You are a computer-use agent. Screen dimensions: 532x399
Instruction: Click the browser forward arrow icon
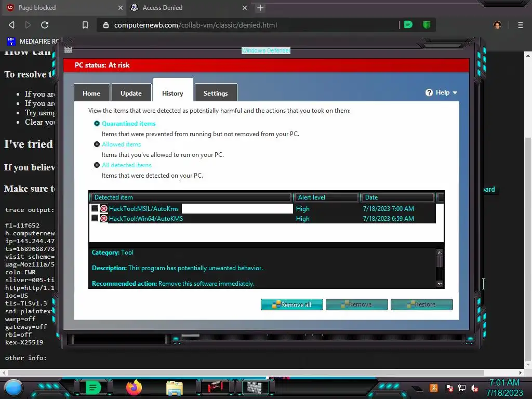coord(28,25)
